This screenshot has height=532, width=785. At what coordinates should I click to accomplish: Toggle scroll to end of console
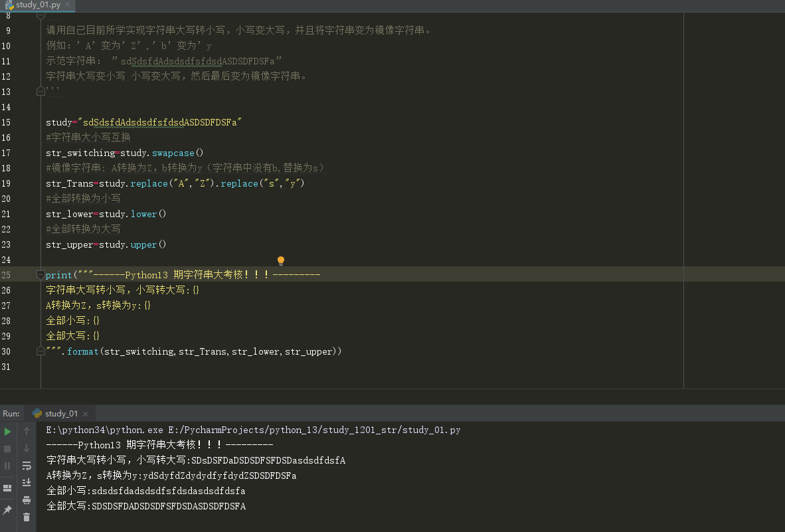(27, 483)
